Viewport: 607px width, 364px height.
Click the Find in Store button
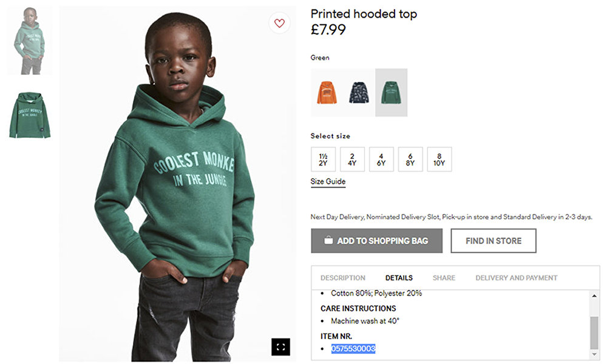pyautogui.click(x=493, y=241)
